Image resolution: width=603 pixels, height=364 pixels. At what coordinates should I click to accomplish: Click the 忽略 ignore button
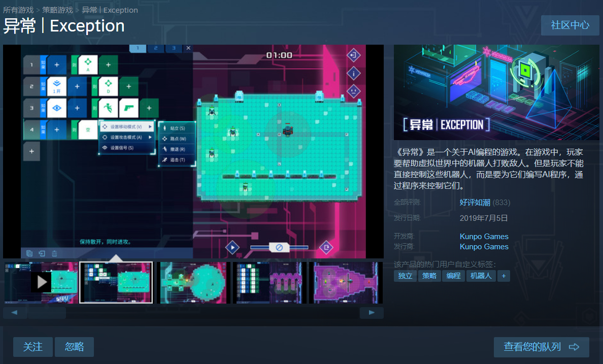(74, 347)
